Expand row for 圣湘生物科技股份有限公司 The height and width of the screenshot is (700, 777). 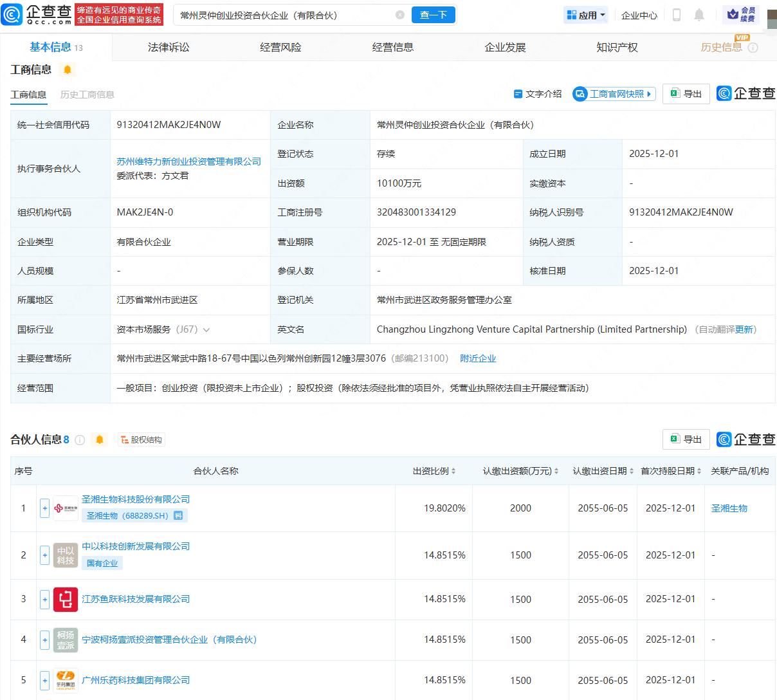click(x=44, y=508)
